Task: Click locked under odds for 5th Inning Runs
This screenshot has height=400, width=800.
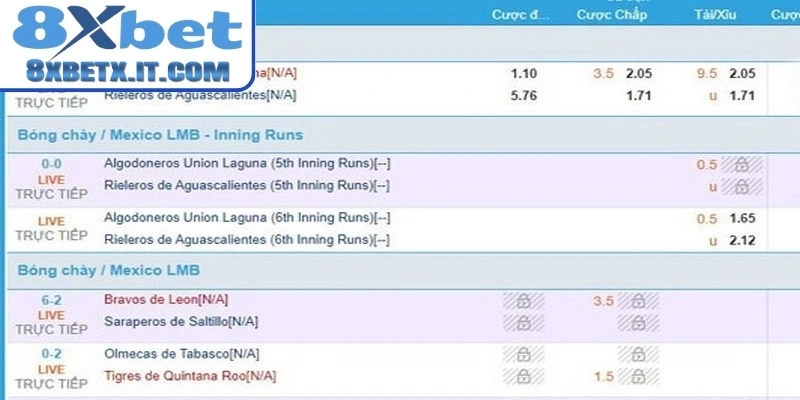Action: (x=742, y=187)
